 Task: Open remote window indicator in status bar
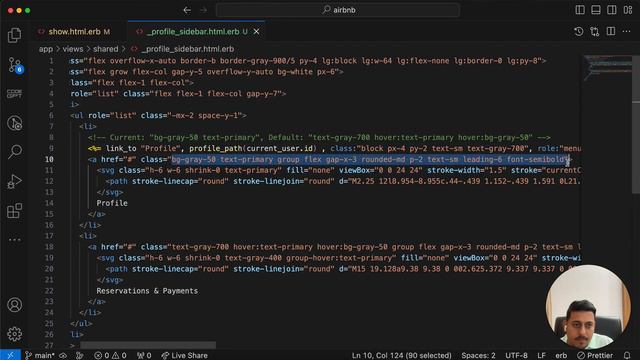click(x=10, y=355)
